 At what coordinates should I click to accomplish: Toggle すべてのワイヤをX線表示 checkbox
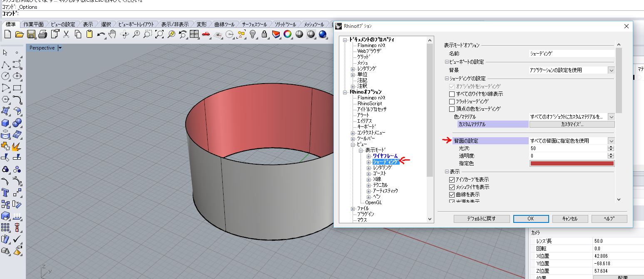click(452, 94)
